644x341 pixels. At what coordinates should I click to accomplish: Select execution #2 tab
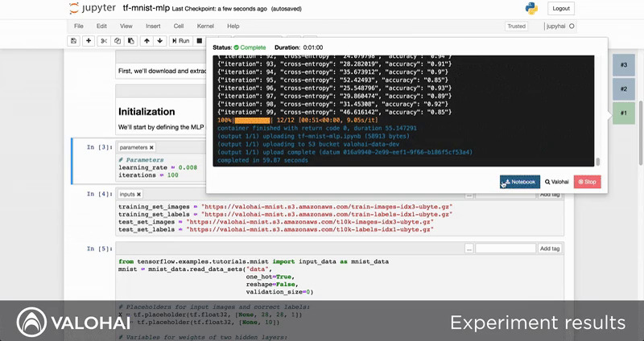click(x=623, y=89)
